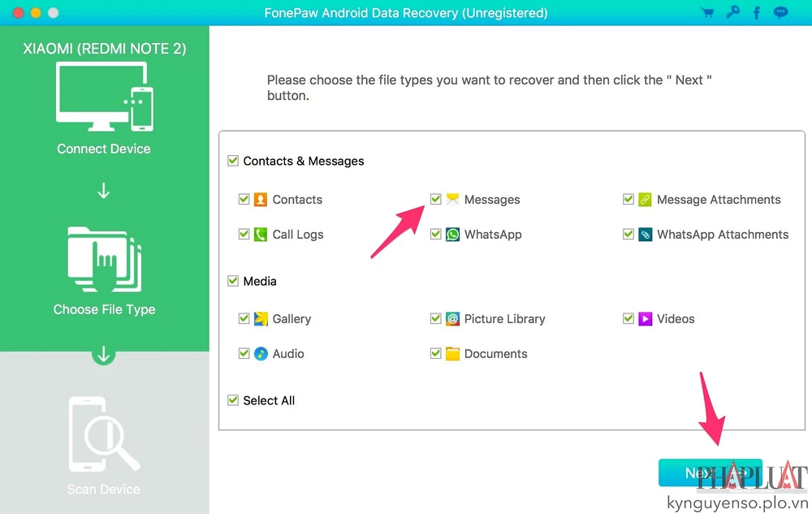This screenshot has width=812, height=514.
Task: Open the shopping cart icon in title bar
Action: (x=707, y=12)
